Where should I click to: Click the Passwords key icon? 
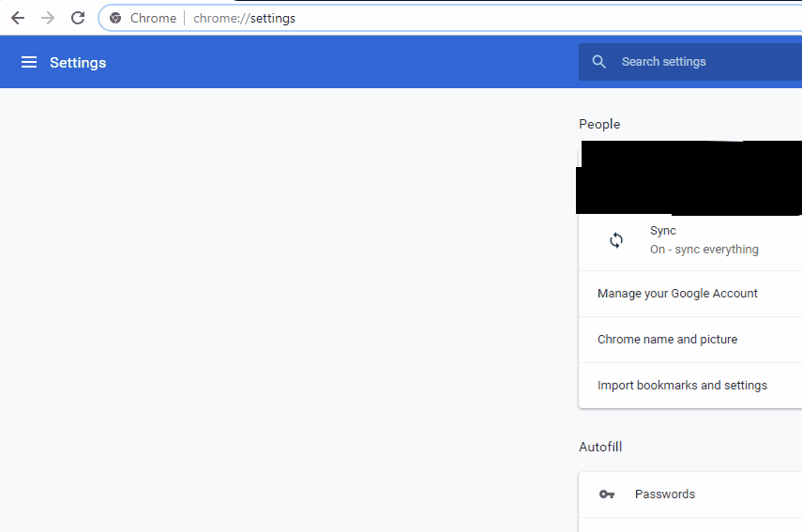pyautogui.click(x=607, y=494)
